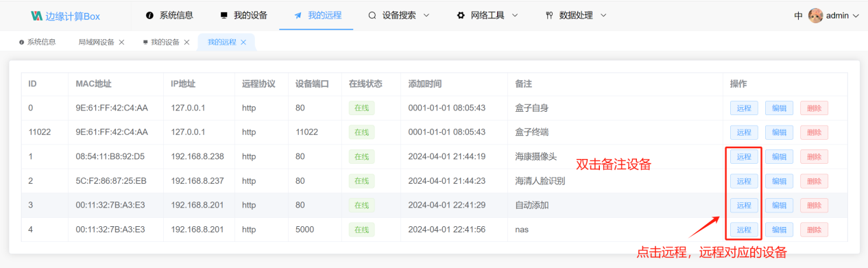Viewport: 868px width, 268px height.
Task: Open the 我的远程 top menu
Action: click(317, 15)
